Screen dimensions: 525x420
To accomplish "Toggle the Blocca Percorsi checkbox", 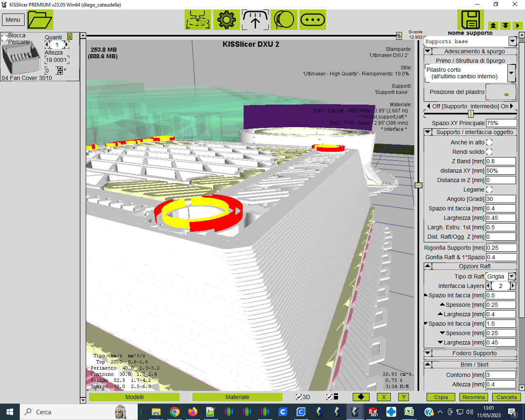I will [5, 39].
